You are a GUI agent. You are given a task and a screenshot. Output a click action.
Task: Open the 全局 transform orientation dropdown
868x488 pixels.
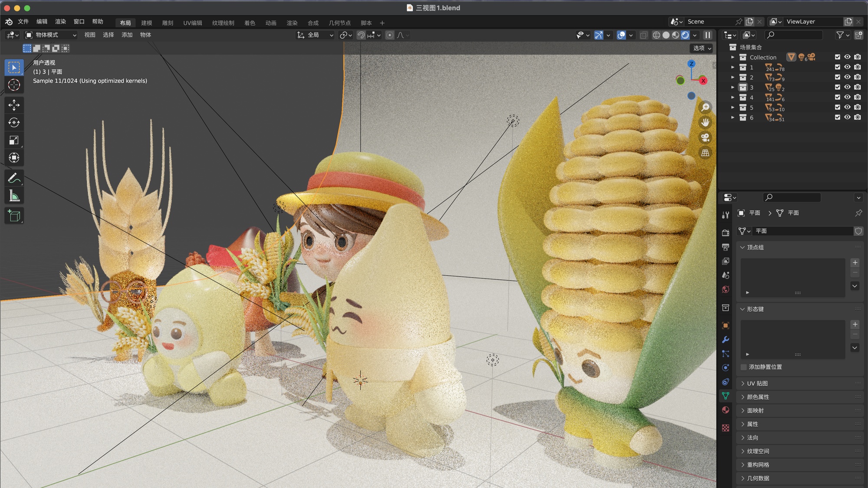pos(315,35)
